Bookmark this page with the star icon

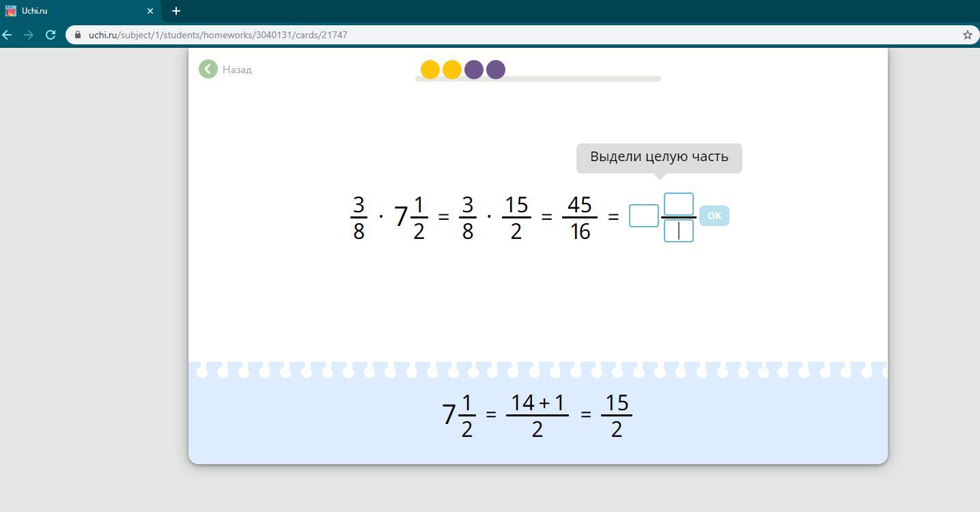pyautogui.click(x=967, y=35)
